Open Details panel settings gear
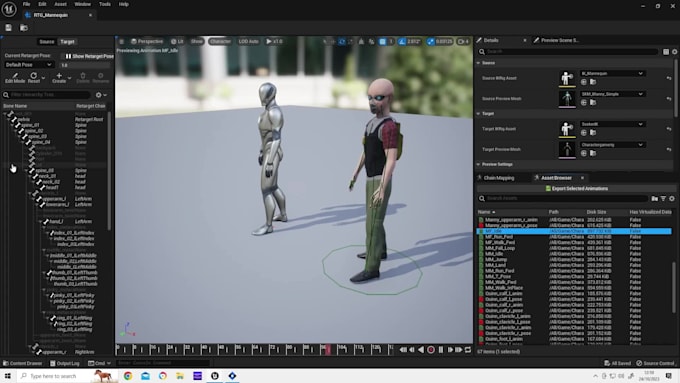 tap(674, 52)
